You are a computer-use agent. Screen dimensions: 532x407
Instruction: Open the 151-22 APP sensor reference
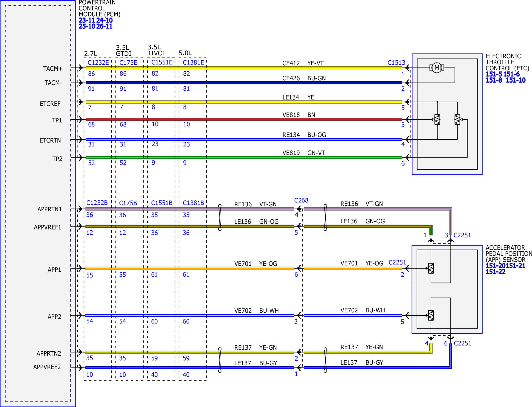pyautogui.click(x=495, y=272)
